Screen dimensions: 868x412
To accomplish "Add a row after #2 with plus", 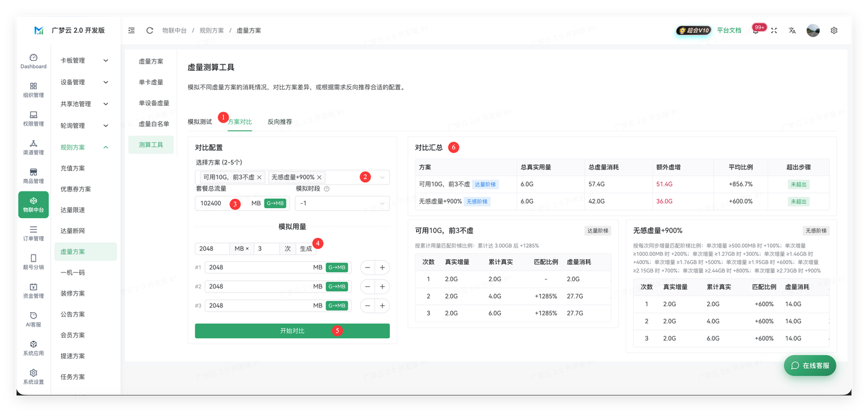I will pyautogui.click(x=383, y=287).
